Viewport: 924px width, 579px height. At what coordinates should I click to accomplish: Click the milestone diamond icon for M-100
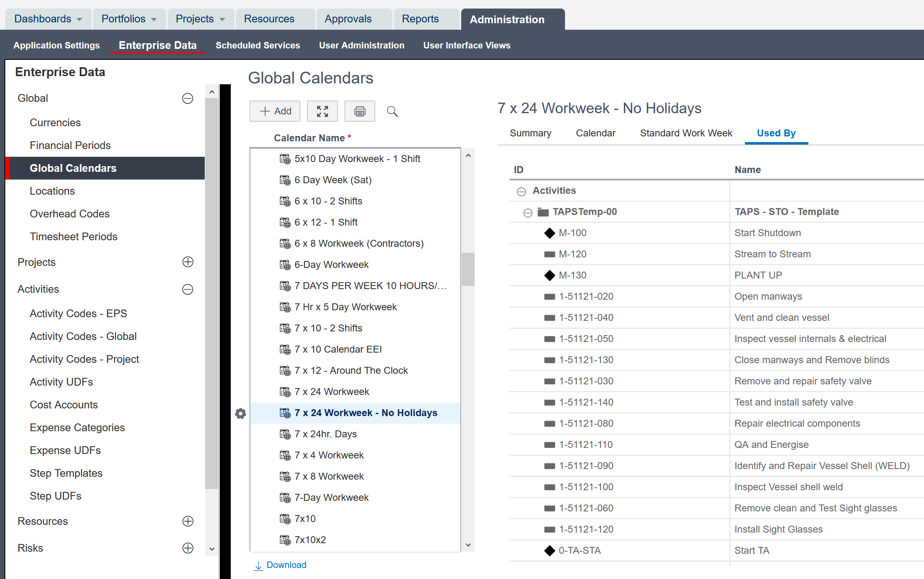tap(549, 233)
